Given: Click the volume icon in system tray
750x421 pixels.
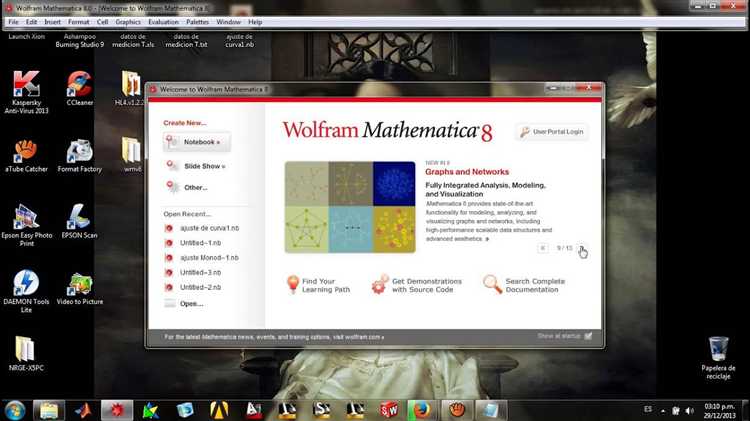Looking at the screenshot, I should pyautogui.click(x=690, y=410).
